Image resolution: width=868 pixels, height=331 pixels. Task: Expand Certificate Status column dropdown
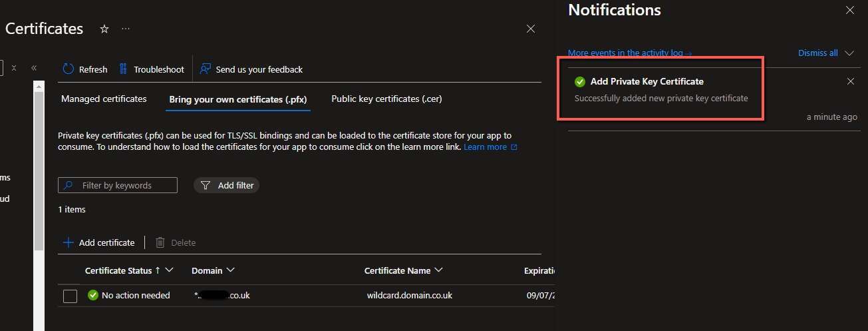click(169, 270)
